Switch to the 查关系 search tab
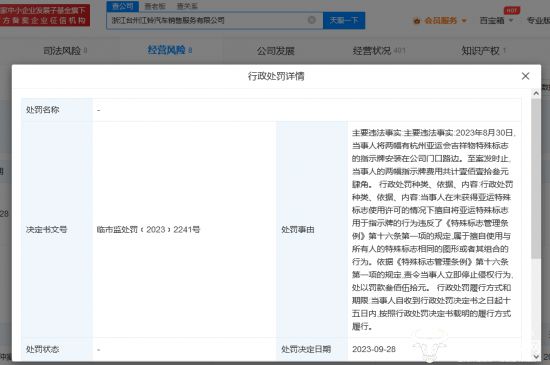The height and width of the screenshot is (365, 550). click(187, 6)
